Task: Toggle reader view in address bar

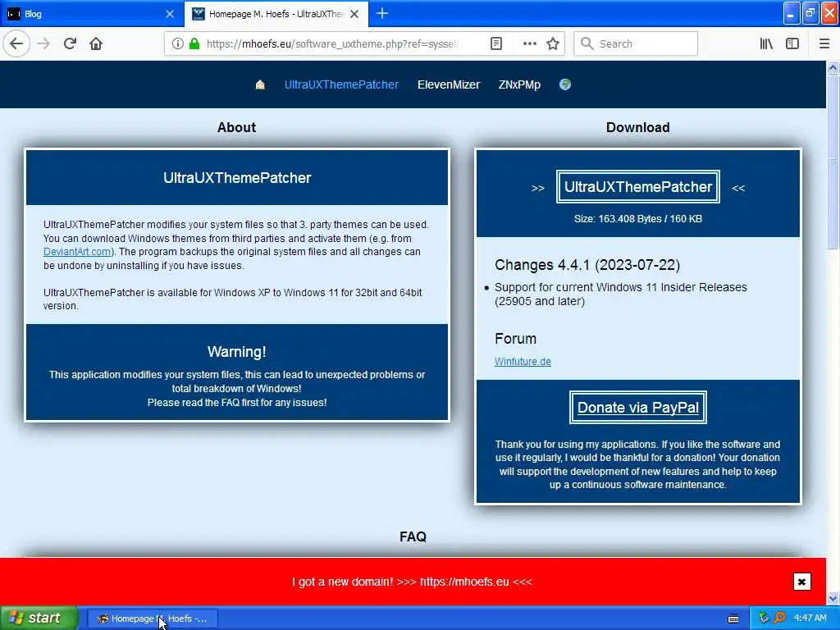Action: tap(496, 44)
